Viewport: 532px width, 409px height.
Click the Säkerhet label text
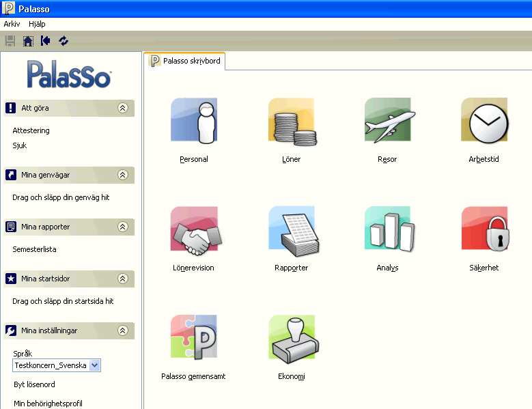[x=484, y=268]
